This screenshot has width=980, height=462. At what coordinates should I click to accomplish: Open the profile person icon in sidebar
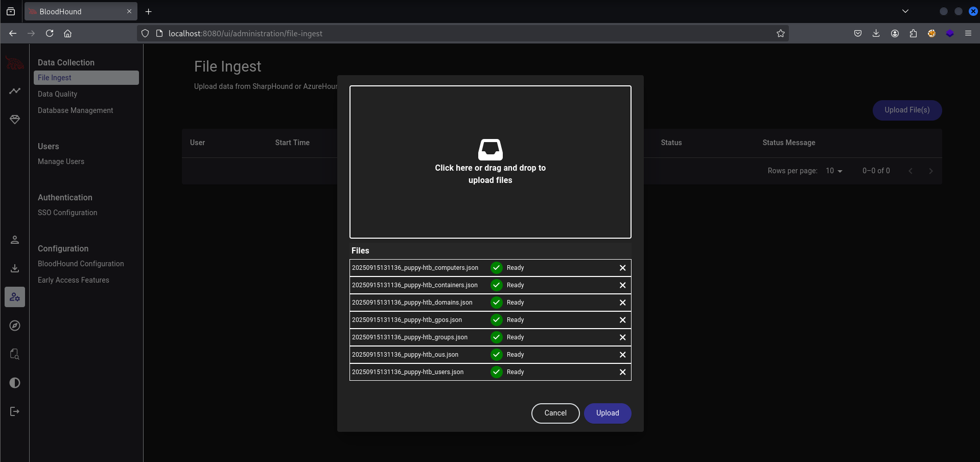pyautogui.click(x=15, y=240)
